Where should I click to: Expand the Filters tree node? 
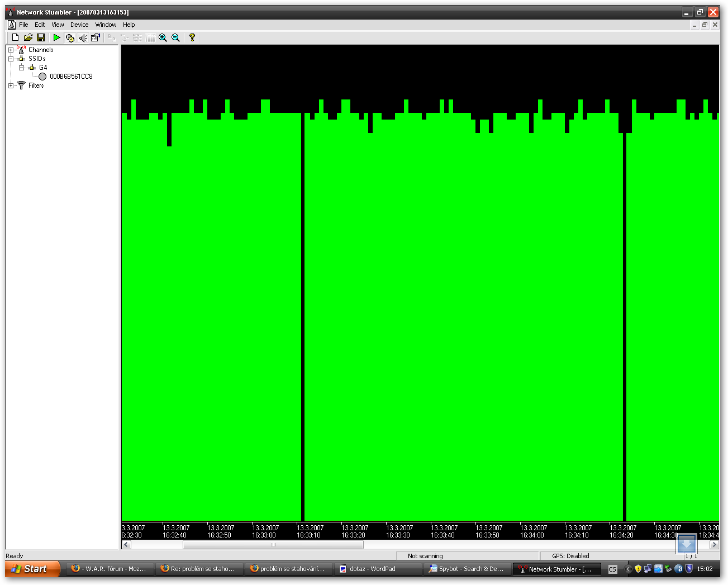click(11, 85)
